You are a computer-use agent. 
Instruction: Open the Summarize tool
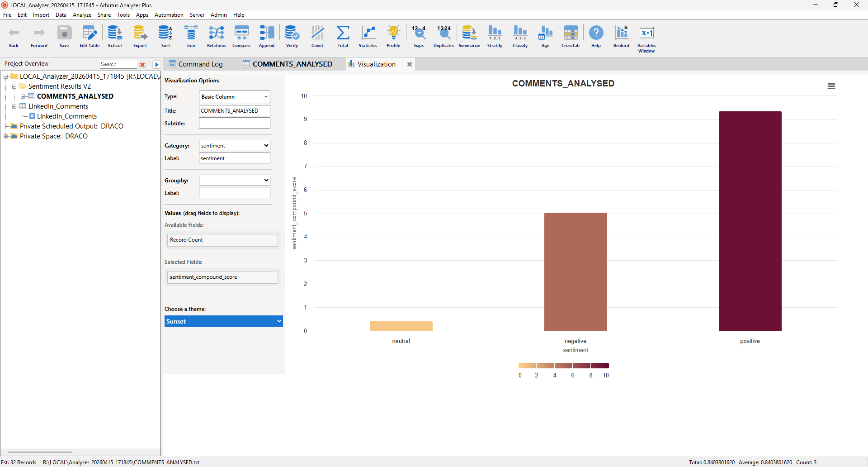(x=469, y=36)
